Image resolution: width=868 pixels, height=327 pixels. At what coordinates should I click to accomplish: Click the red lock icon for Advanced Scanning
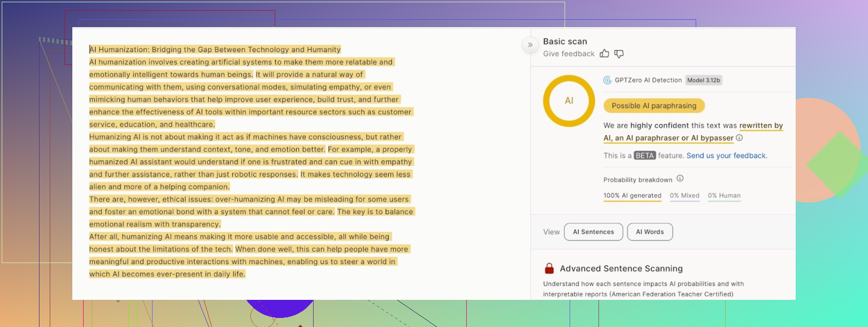click(x=549, y=269)
